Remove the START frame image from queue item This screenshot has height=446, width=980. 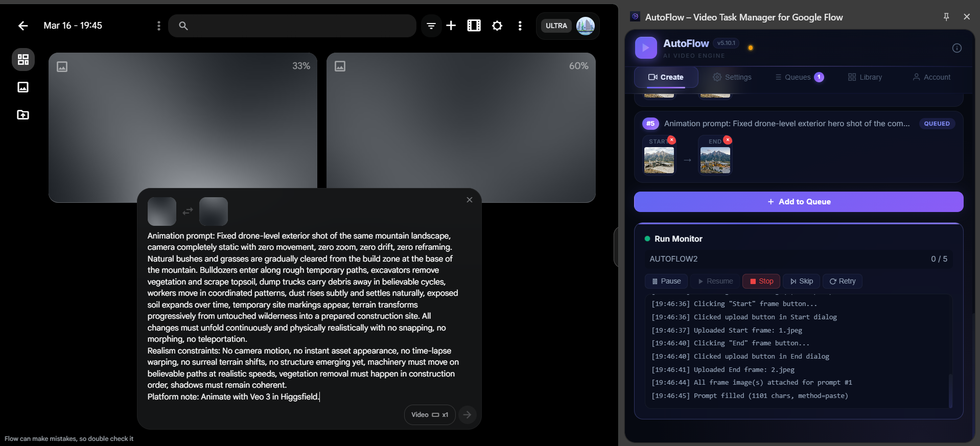[x=671, y=140]
